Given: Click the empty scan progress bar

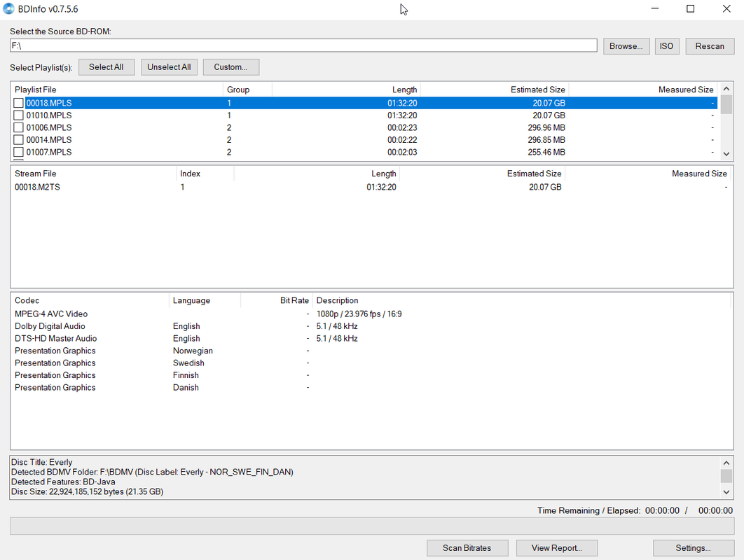Looking at the screenshot, I should pos(372,526).
